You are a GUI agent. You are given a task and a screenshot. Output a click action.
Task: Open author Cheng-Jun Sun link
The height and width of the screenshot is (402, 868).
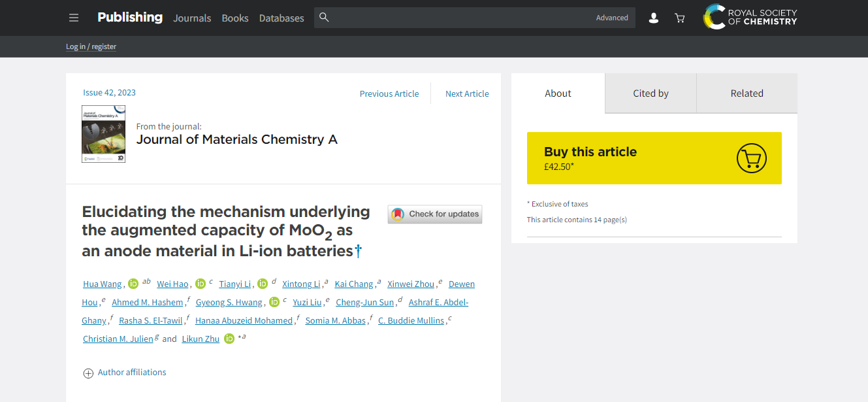pyautogui.click(x=365, y=302)
